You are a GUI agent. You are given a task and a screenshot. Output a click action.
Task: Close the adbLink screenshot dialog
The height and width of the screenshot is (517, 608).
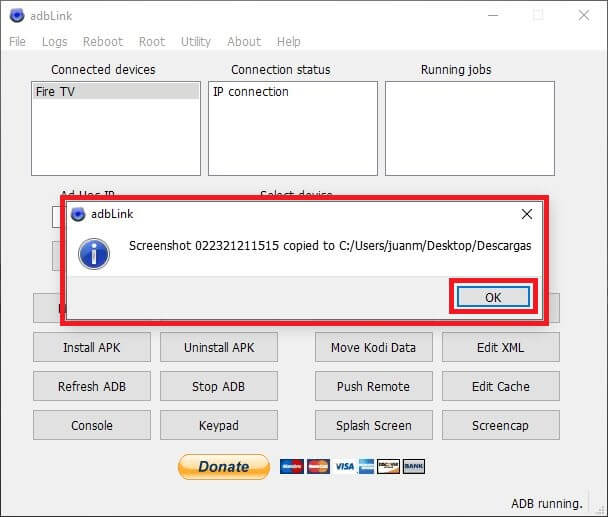(526, 214)
